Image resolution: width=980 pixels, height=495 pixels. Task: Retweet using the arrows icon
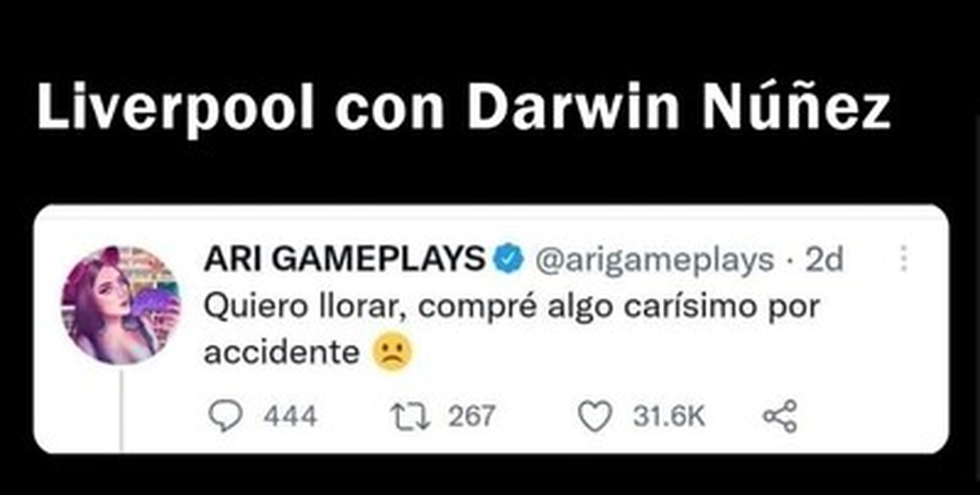(410, 415)
